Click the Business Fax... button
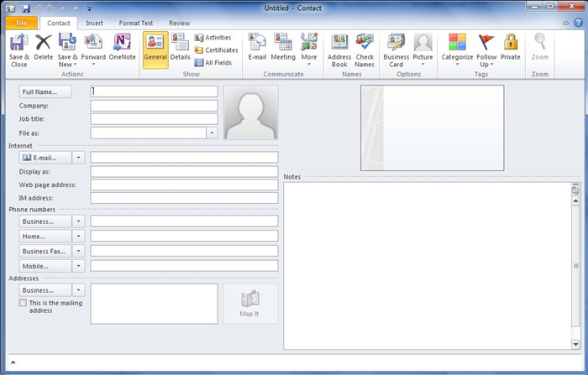Image resolution: width=588 pixels, height=375 pixels. click(45, 252)
